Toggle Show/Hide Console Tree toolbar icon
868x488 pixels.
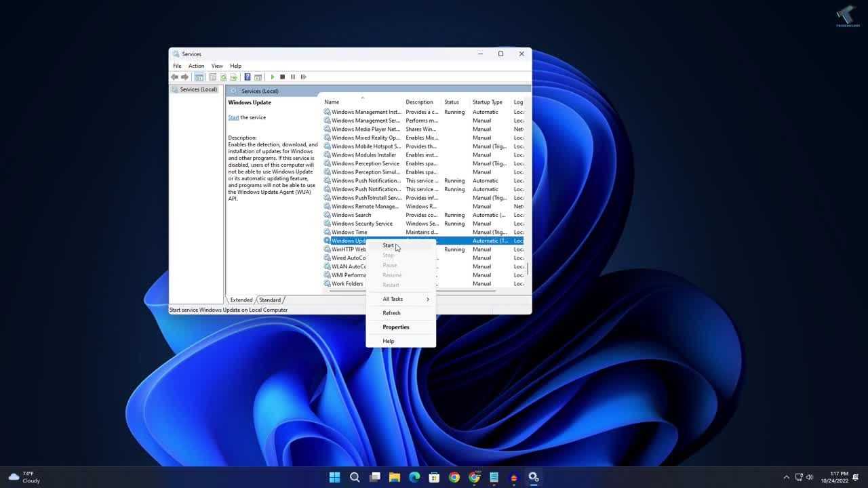(x=199, y=77)
